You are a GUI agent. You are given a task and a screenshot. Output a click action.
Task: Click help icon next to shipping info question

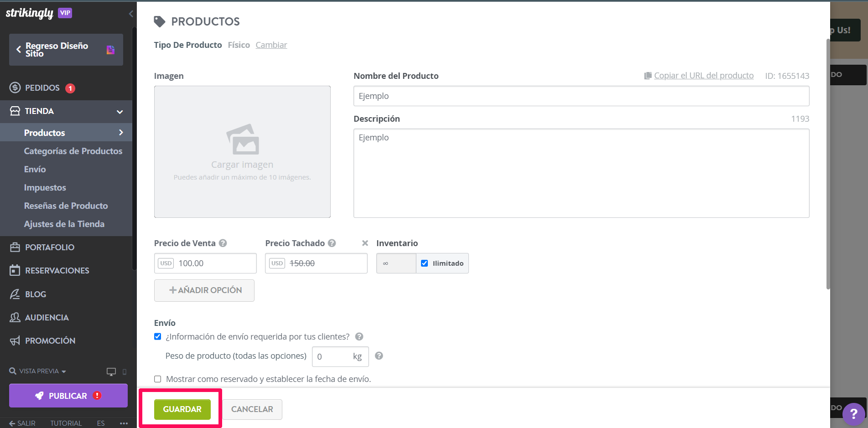coord(359,336)
